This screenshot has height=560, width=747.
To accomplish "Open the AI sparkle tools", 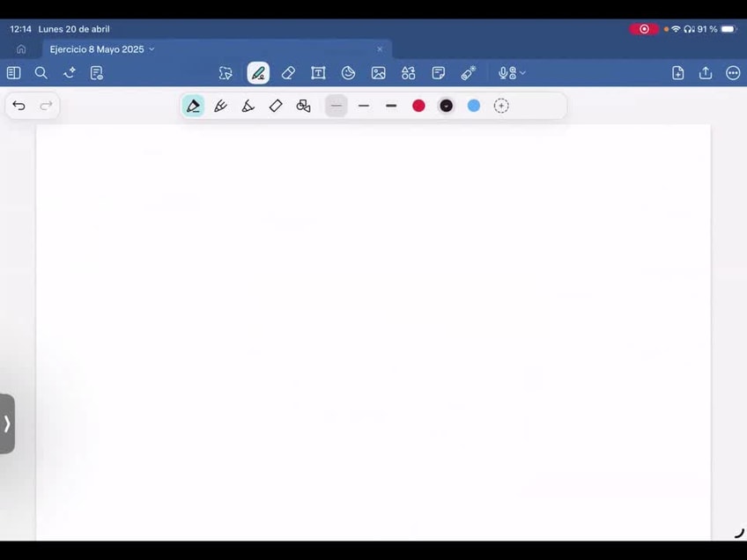I will (69, 73).
